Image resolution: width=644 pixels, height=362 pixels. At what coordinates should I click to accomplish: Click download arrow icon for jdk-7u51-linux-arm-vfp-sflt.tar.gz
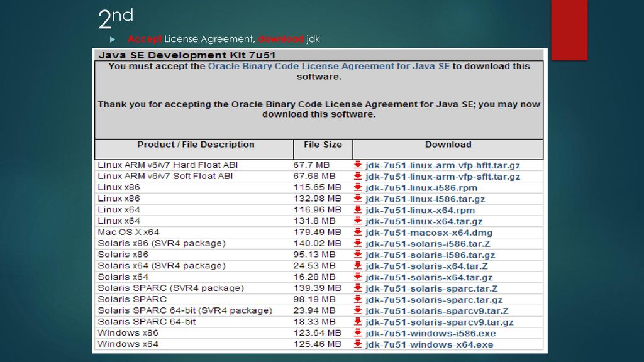[x=358, y=176]
